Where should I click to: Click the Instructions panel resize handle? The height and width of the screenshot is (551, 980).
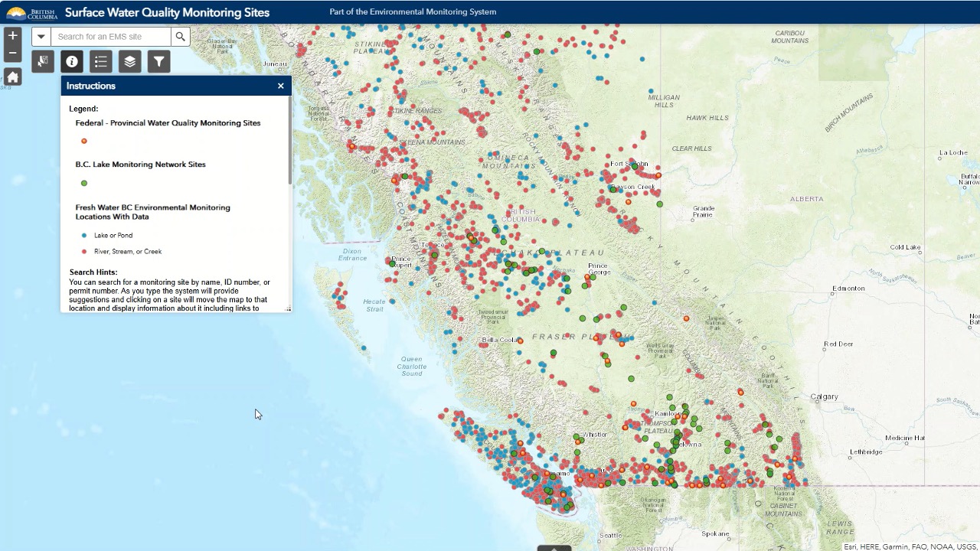coord(288,308)
